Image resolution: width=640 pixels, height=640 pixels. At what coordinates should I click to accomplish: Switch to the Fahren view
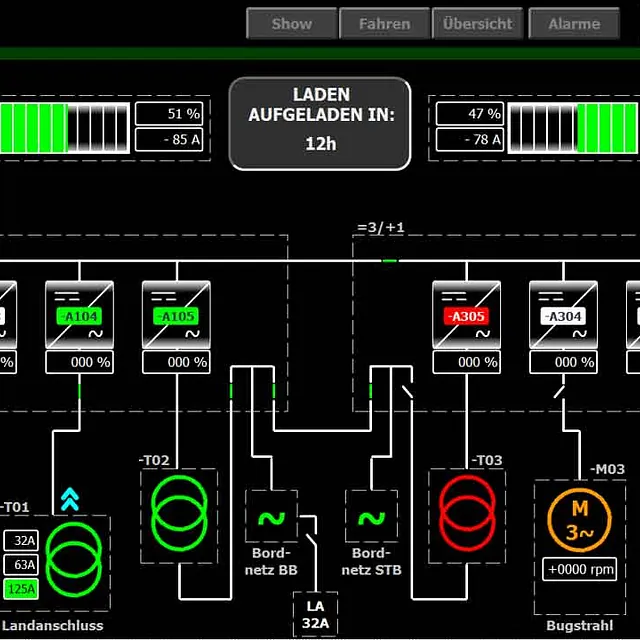384,23
